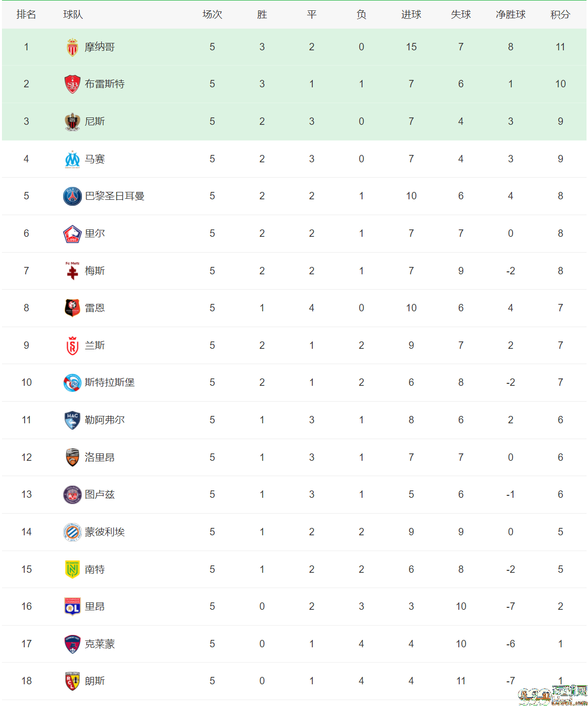The image size is (588, 706).
Task: Click the 进球 goals scored header
Action: click(x=411, y=15)
